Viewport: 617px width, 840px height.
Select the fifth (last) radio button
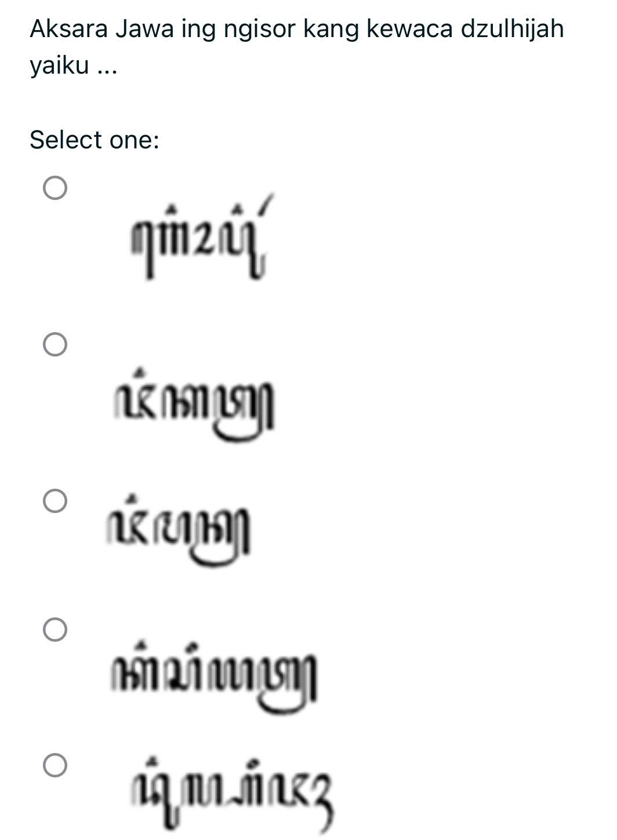point(55,766)
